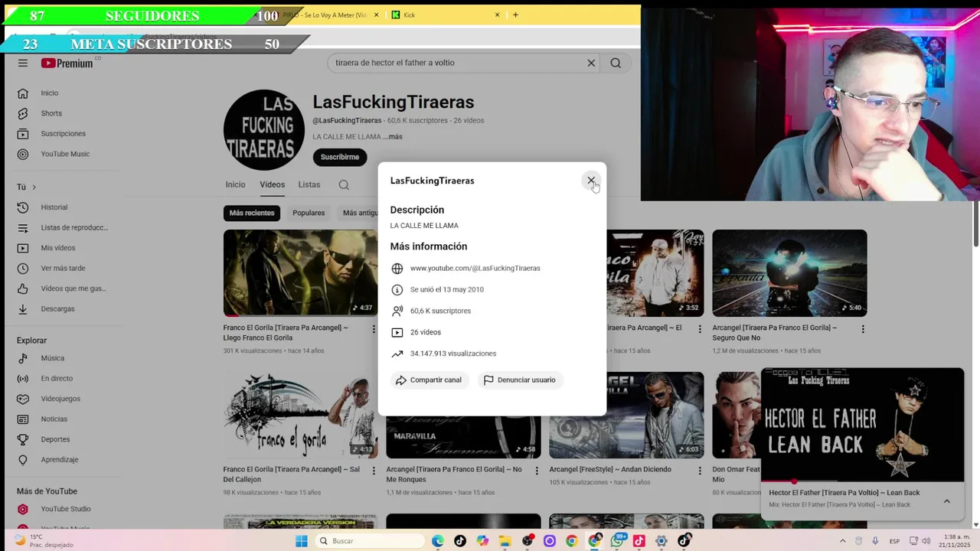Image resolution: width=980 pixels, height=551 pixels.
Task: Select the Más antiguos filter chip
Action: click(358, 213)
